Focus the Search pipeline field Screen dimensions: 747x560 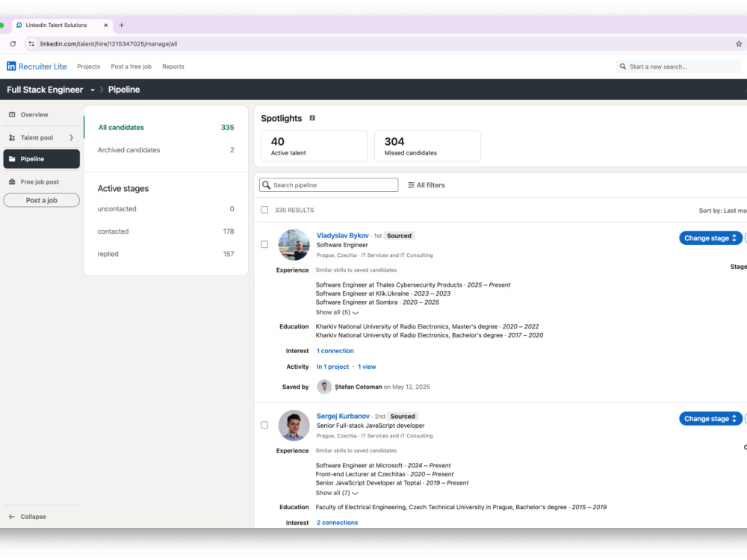(x=329, y=184)
